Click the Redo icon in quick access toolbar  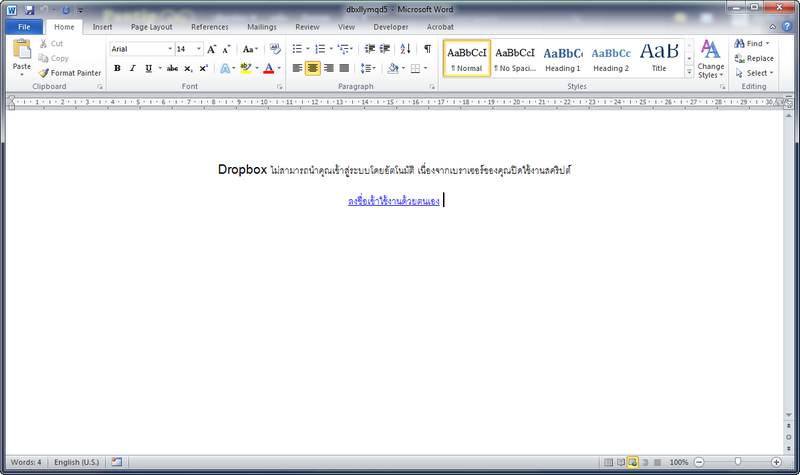(65, 10)
